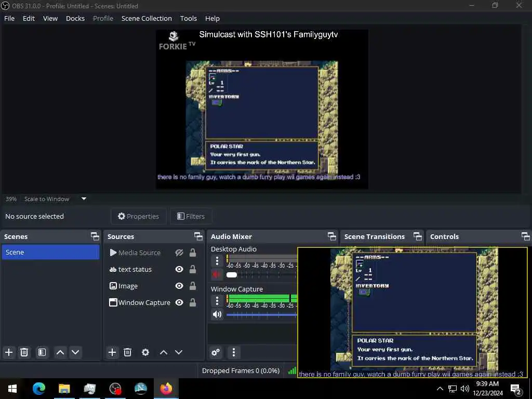Float the Sources dock icon
The width and height of the screenshot is (532, 399).
[198, 236]
